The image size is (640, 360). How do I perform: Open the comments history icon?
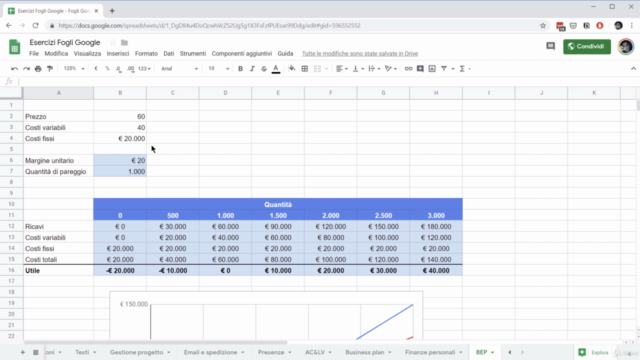point(550,46)
